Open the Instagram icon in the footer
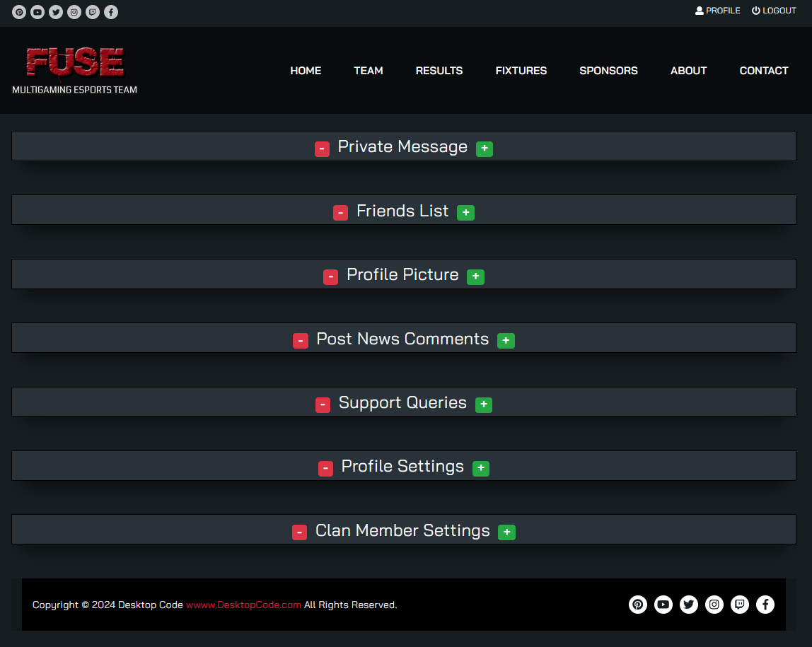812x647 pixels. (714, 605)
